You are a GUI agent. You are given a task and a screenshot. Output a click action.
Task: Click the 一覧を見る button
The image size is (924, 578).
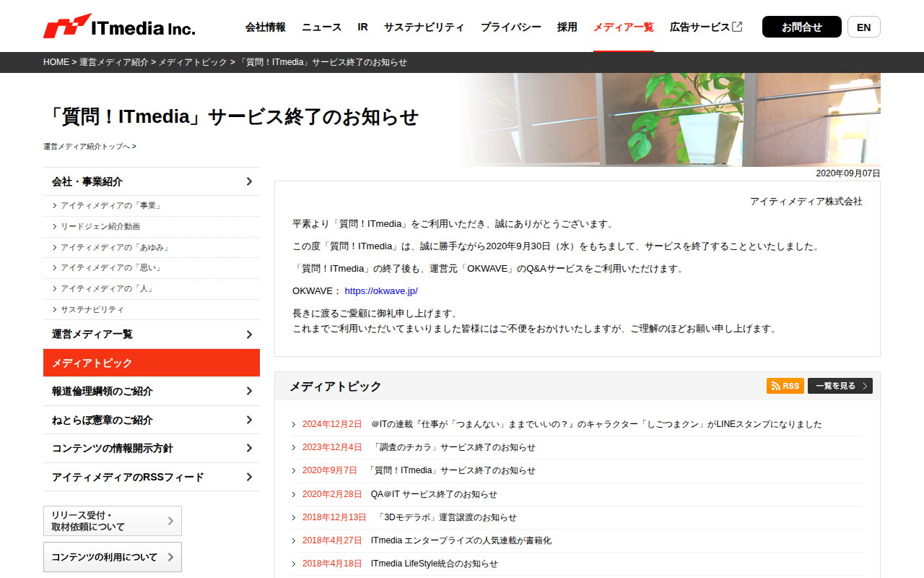click(x=840, y=386)
